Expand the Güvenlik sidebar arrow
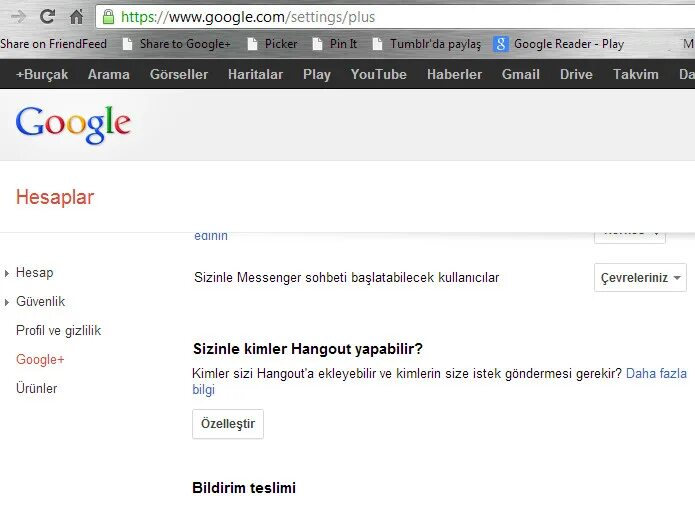 [x=7, y=303]
